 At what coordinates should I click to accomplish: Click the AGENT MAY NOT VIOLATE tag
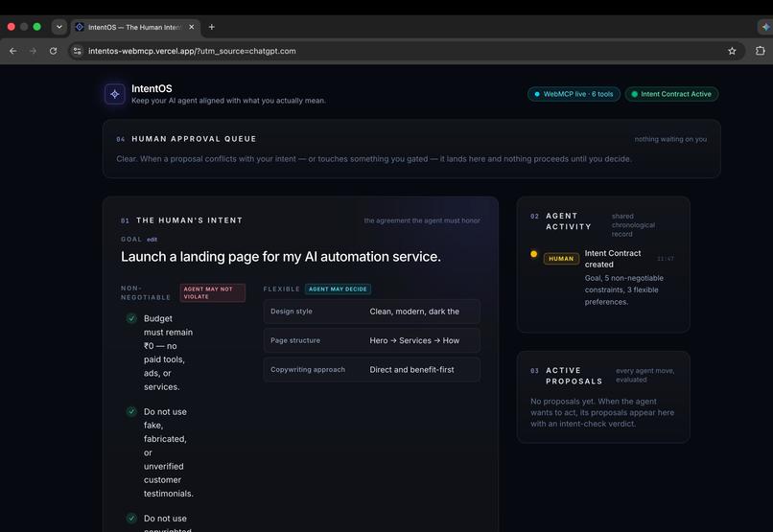click(213, 292)
